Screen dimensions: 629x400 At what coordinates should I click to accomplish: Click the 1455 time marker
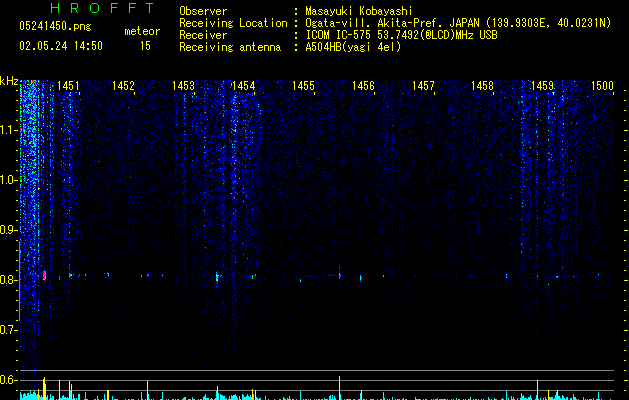(303, 86)
